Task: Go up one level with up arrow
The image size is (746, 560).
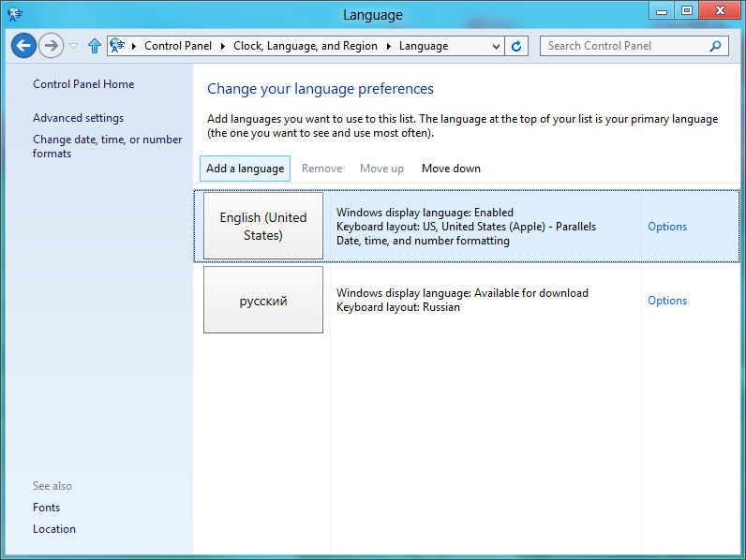Action: point(95,46)
